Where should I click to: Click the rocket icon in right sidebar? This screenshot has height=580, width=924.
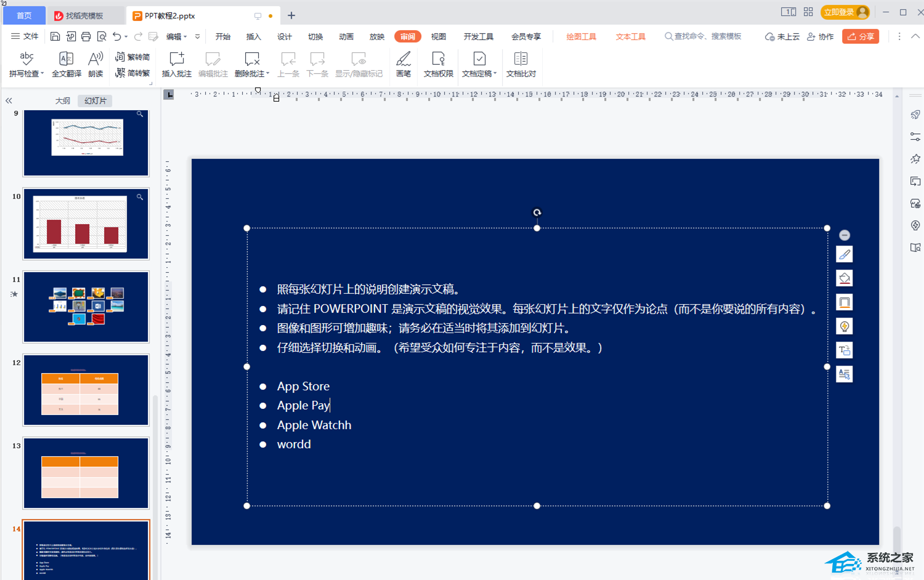pyautogui.click(x=915, y=115)
